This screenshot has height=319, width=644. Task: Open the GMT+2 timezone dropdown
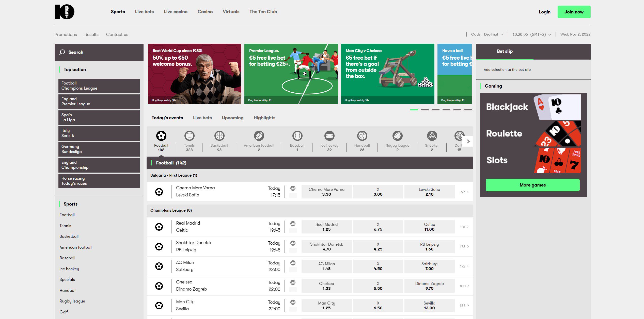(x=532, y=35)
